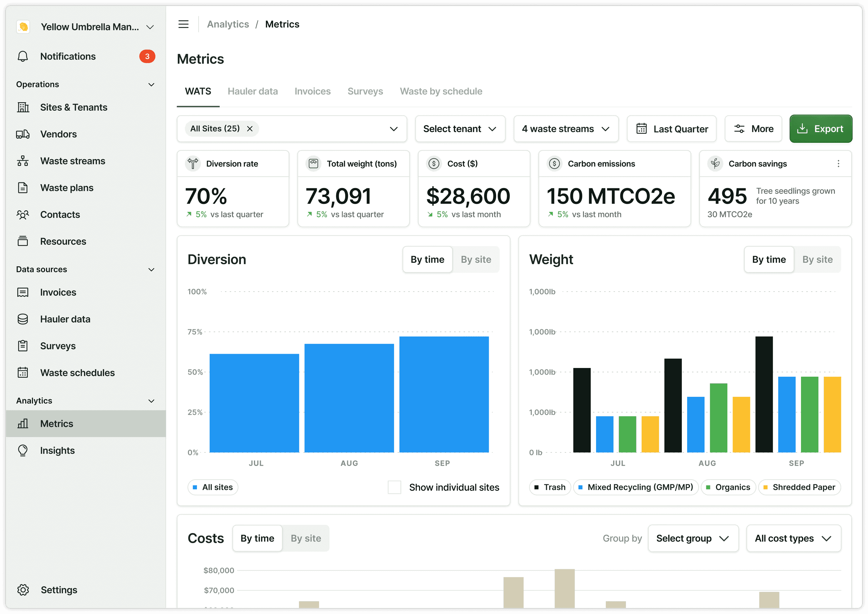Screen dimensions: 868x614
Task: Open the Select tenant dropdown
Action: [460, 129]
